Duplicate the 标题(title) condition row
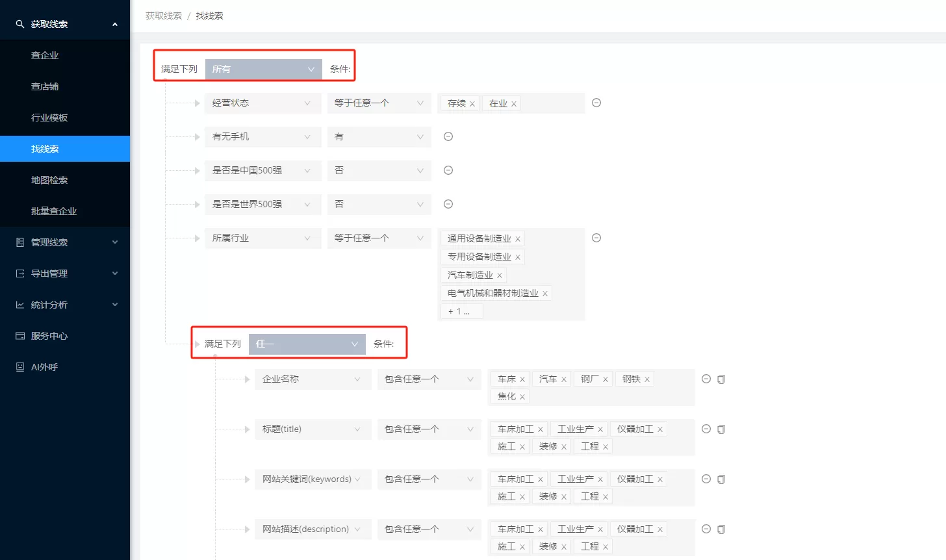 tap(721, 429)
